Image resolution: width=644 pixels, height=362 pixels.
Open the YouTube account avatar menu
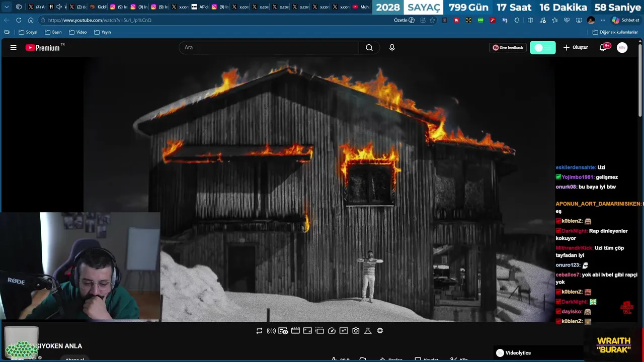(622, 48)
